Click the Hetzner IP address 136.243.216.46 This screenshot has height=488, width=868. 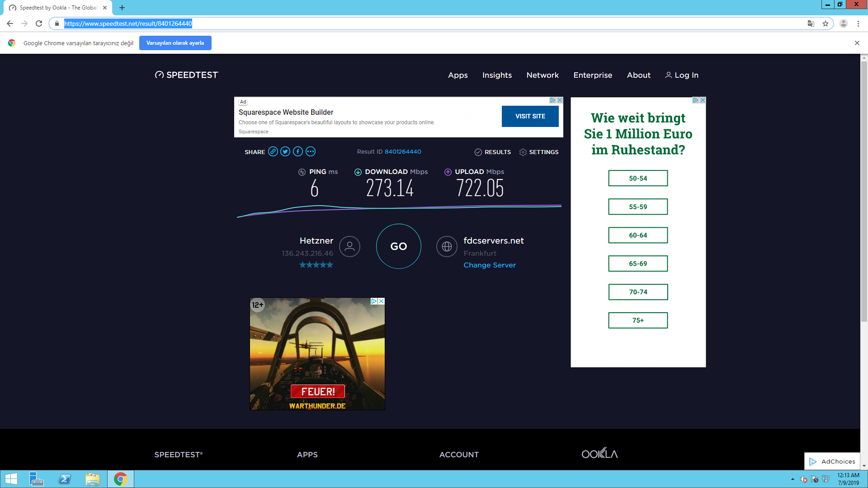click(x=307, y=253)
